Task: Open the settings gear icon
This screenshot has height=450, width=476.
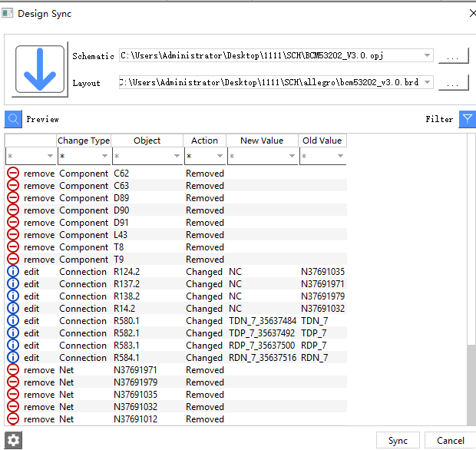Action: [13, 440]
